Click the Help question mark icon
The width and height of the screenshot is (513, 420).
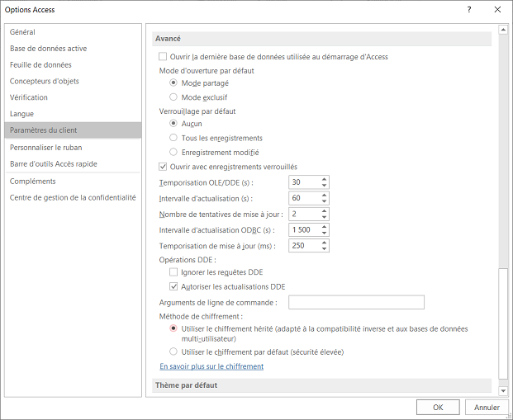[x=469, y=10]
